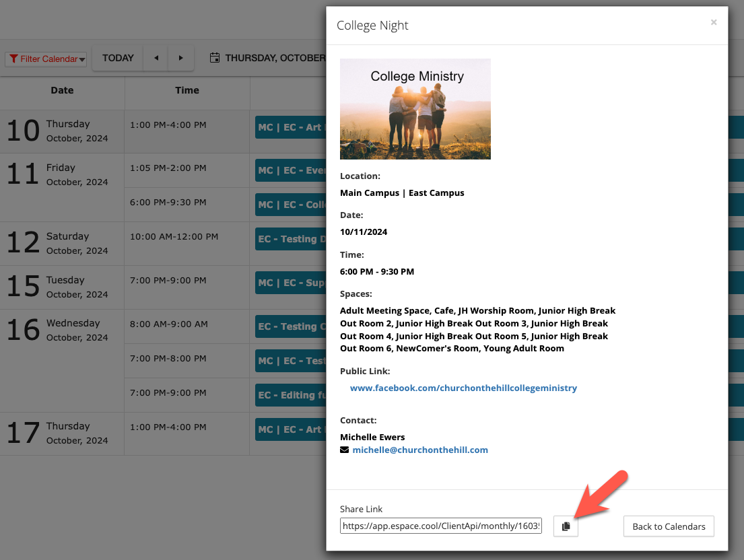
Task: Click Back to Calendars button
Action: (x=668, y=526)
